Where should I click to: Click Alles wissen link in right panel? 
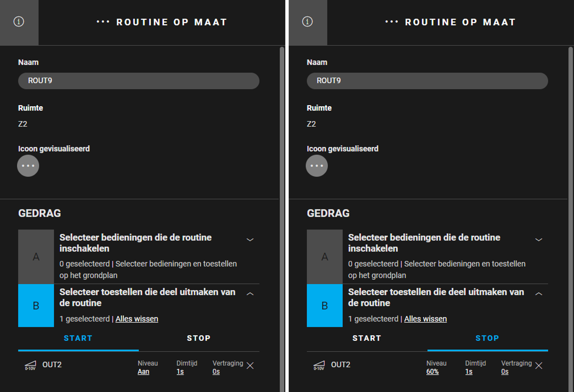425,319
